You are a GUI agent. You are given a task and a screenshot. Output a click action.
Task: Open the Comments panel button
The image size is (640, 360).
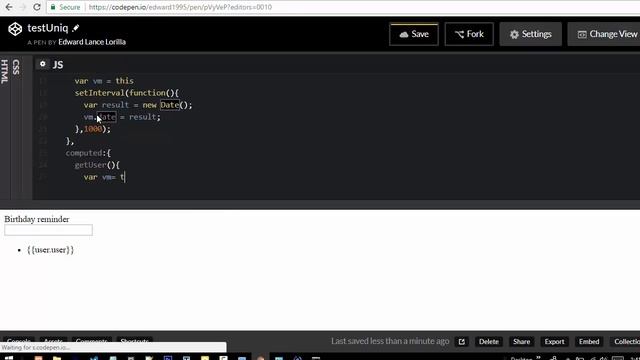(91, 340)
